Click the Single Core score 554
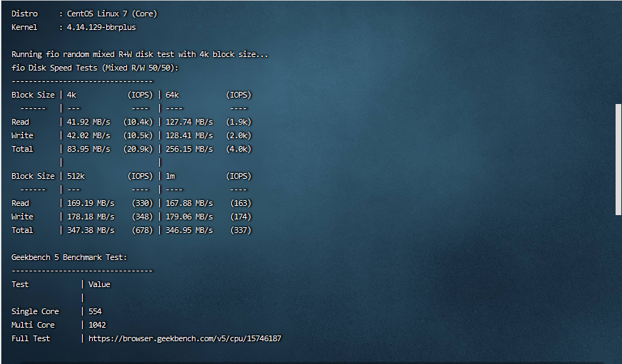Screen dimensions: 622x364 (95, 311)
